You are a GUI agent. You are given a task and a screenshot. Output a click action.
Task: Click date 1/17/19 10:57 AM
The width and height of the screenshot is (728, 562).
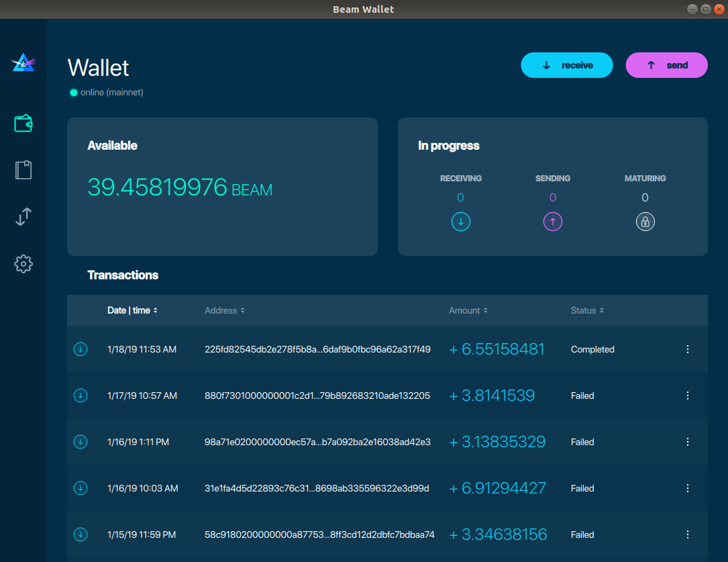pyautogui.click(x=142, y=395)
